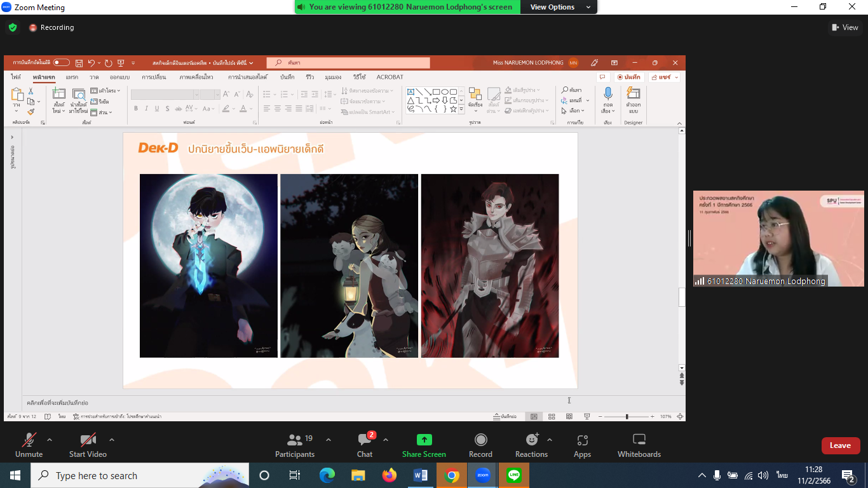Click the Windows taskbar search box
The height and width of the screenshot is (488, 868).
point(121,475)
